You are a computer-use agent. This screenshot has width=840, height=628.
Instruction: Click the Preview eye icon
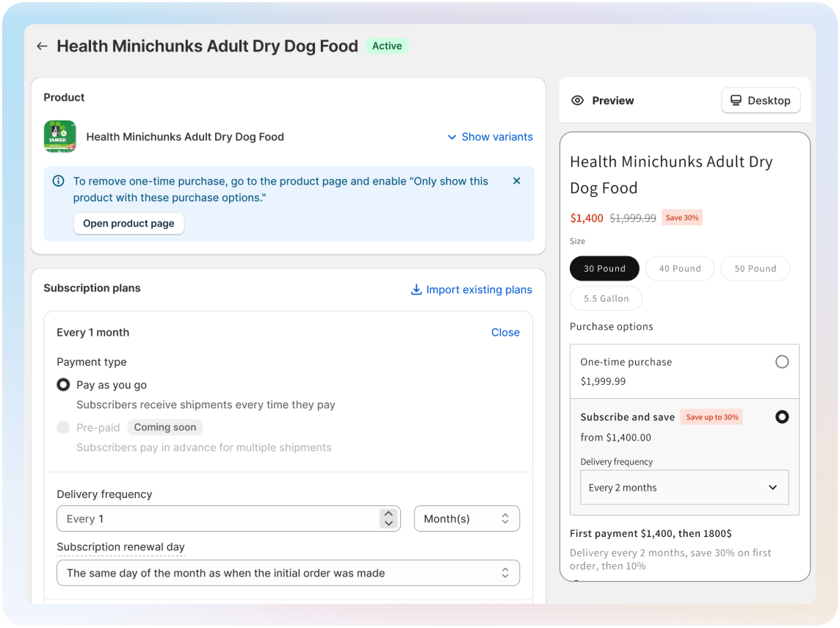pyautogui.click(x=577, y=100)
